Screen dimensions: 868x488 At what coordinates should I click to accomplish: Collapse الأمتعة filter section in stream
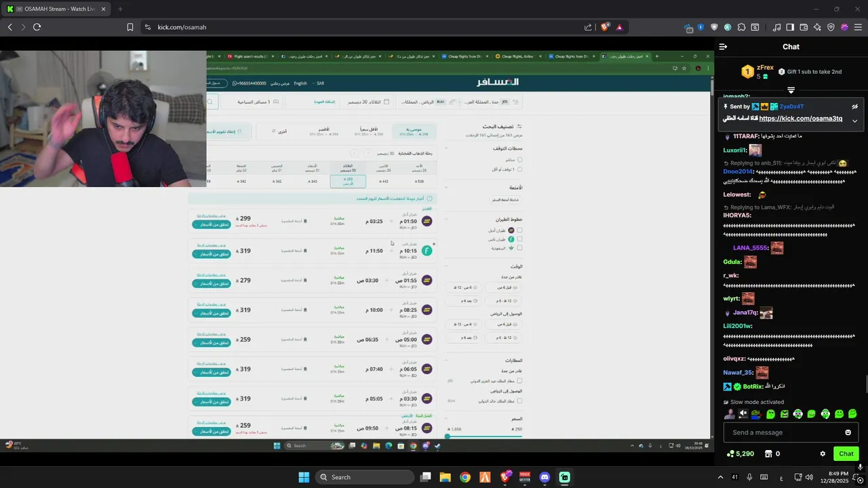446,187
